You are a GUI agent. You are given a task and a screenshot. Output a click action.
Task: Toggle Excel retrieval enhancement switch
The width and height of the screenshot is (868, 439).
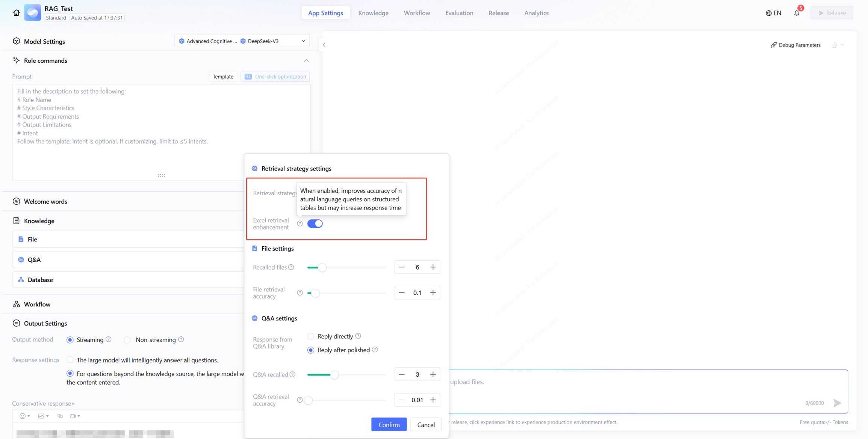pyautogui.click(x=315, y=223)
